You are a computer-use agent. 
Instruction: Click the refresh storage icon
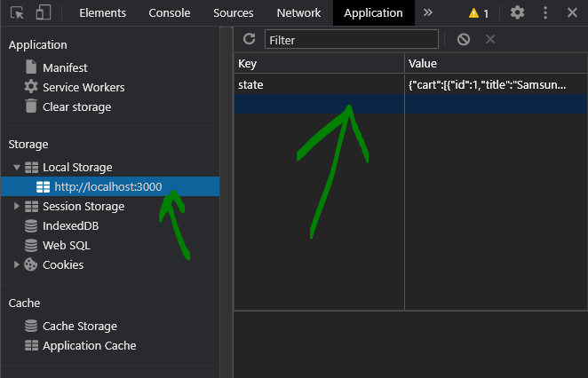249,39
